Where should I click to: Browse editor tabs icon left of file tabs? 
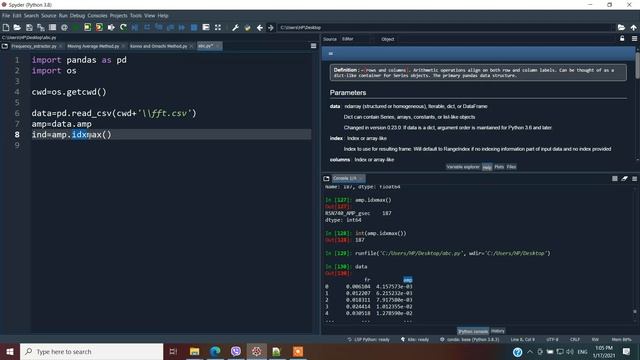[5, 46]
